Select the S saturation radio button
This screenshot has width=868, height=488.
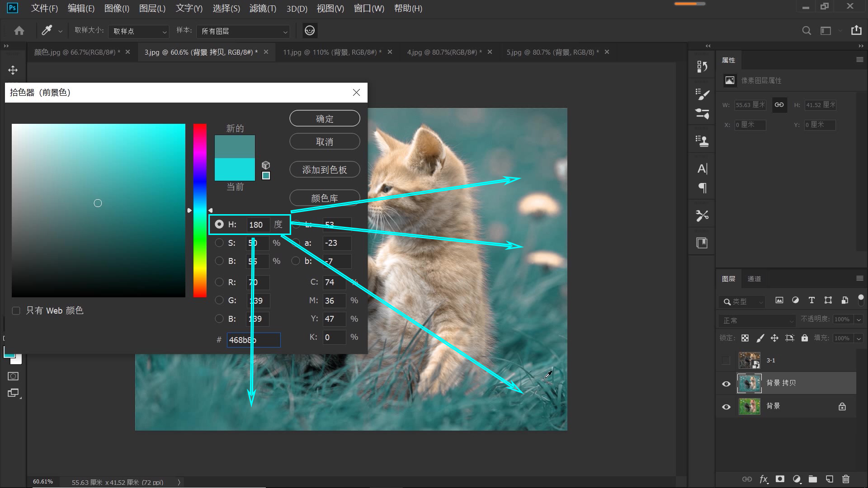(x=219, y=243)
